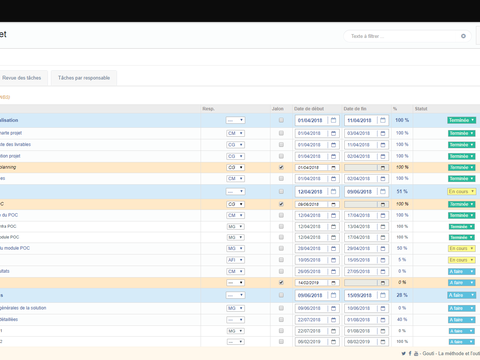Uncheck Jalon checkbox on the 14/02/2019 row
This screenshot has width=480, height=360.
point(281,282)
